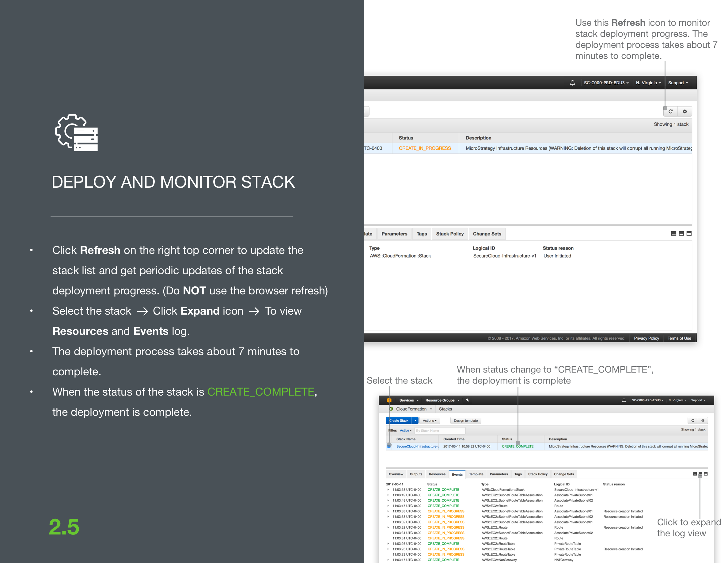This screenshot has height=563, width=728.
Task: Click the AWS logo in the navigation bar
Action: 389,400
